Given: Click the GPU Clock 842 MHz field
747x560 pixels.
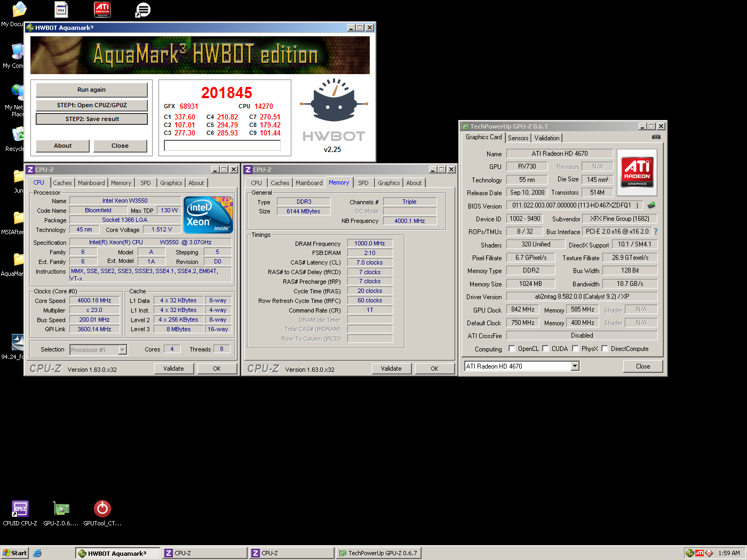Looking at the screenshot, I should click(x=523, y=309).
